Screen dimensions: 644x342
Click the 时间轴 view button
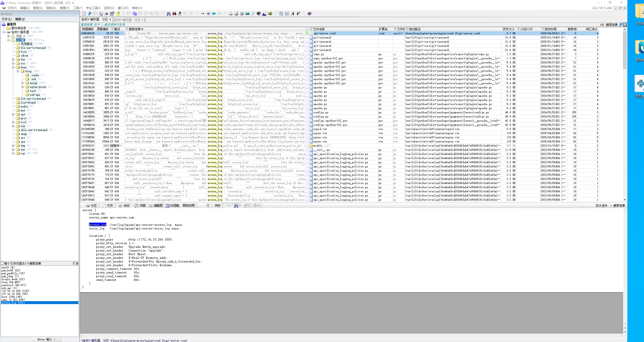pyautogui.click(x=173, y=205)
